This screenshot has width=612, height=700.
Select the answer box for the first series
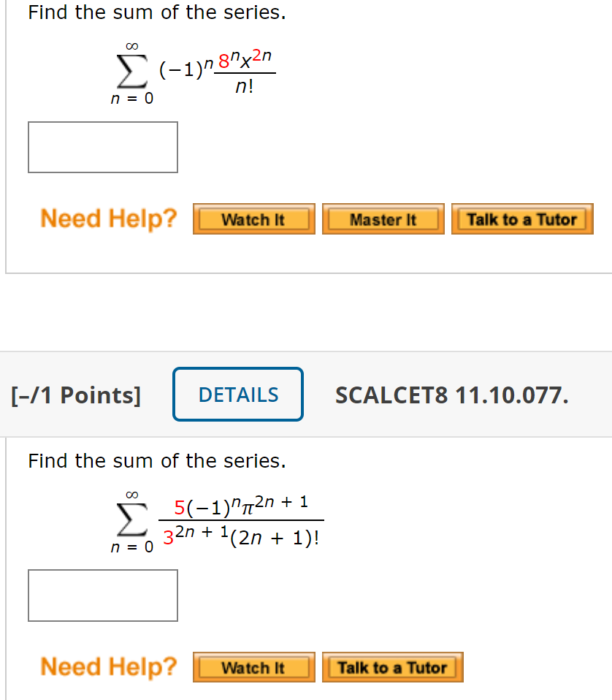click(x=102, y=147)
